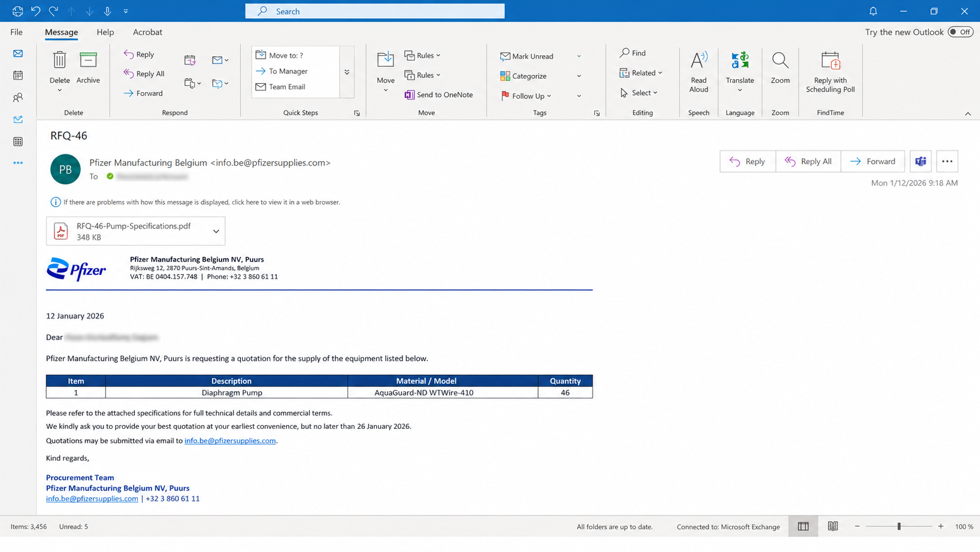Reply with a Scheduling Poll
Screen dimensions: 980x552
(x=830, y=72)
